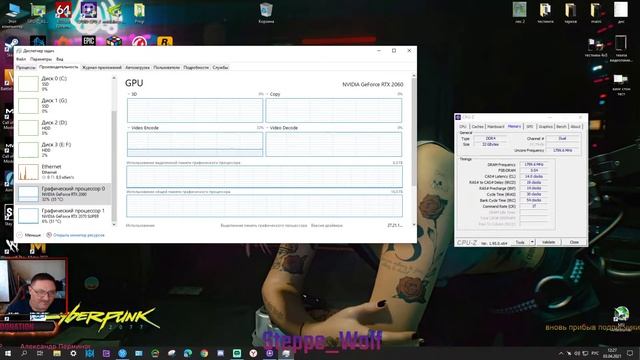The width and height of the screenshot is (640, 360).
Task: Click the CPU-Z window title icon
Action: 458,117
